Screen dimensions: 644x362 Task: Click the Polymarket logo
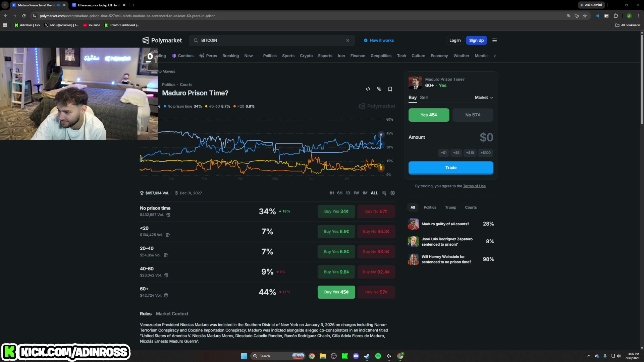pos(162,40)
